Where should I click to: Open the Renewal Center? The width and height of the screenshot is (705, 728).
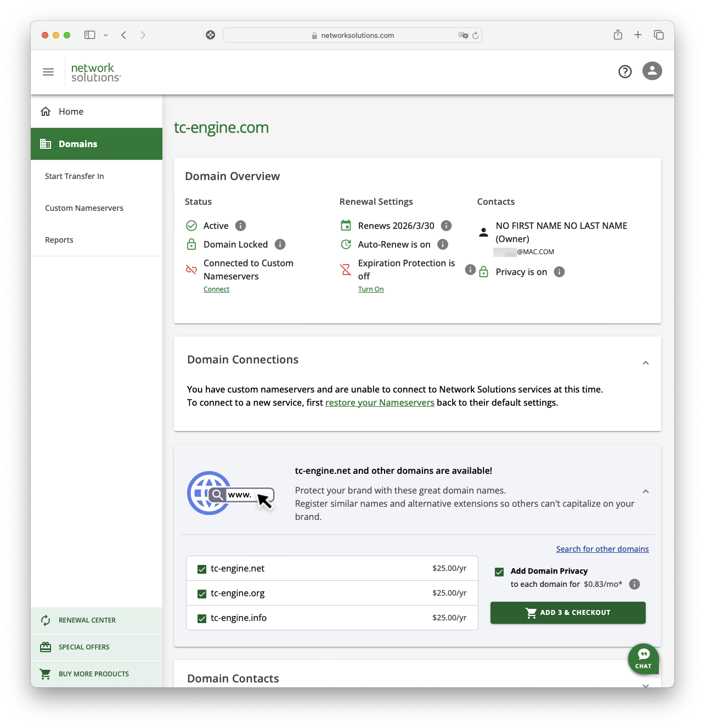pos(97,620)
